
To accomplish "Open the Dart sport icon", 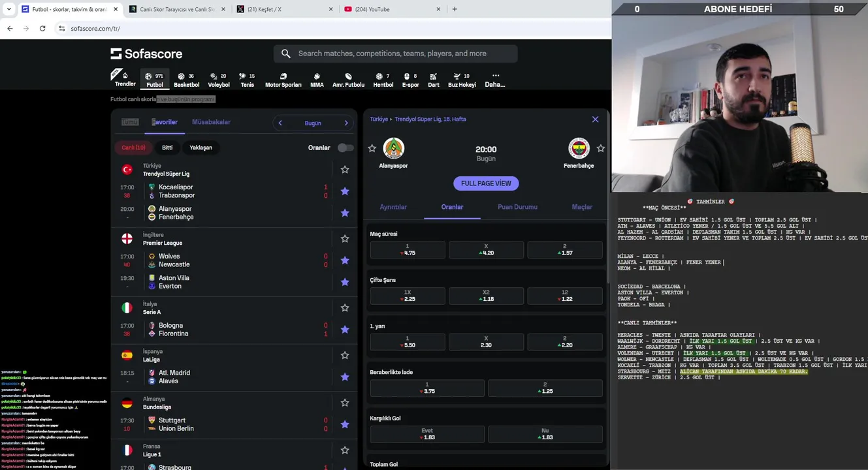I will click(434, 80).
